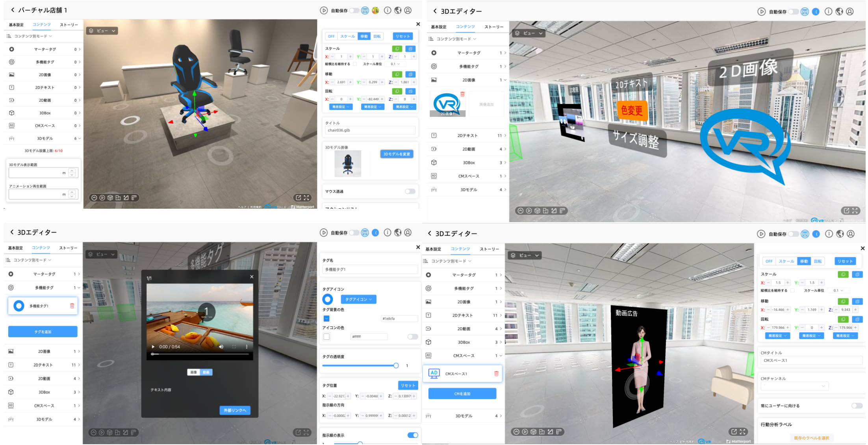
Task: Close the 1/1 video popup with the X
Action: pyautogui.click(x=252, y=277)
